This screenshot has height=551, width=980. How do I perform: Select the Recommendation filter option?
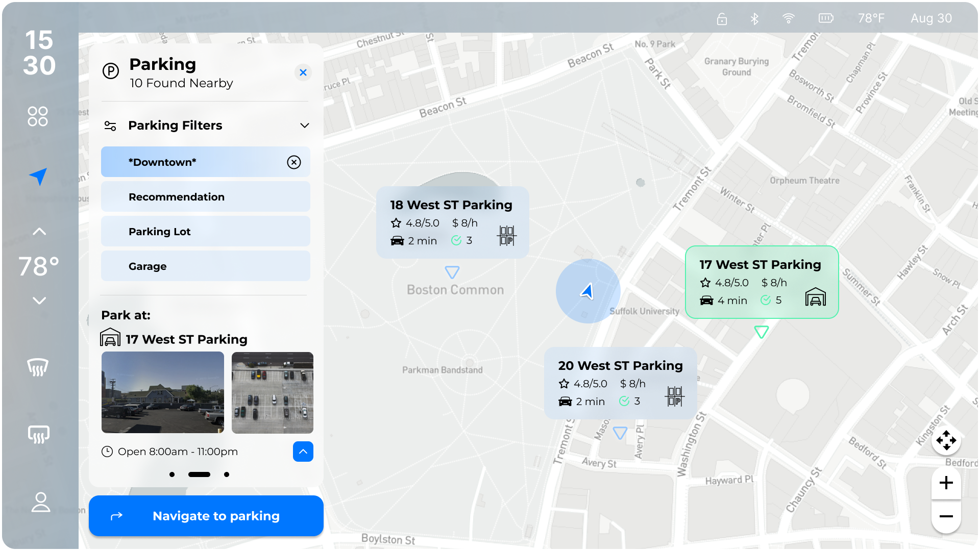[x=205, y=196]
